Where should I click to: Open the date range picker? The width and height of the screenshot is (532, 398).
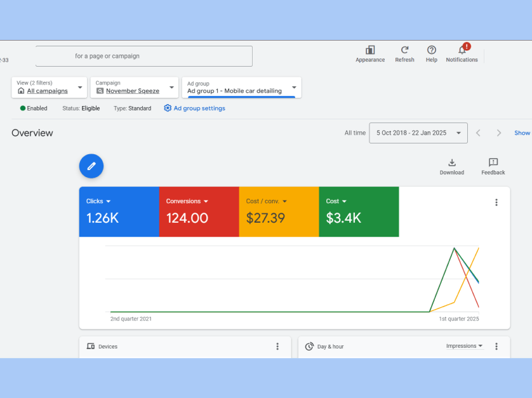[x=418, y=133]
